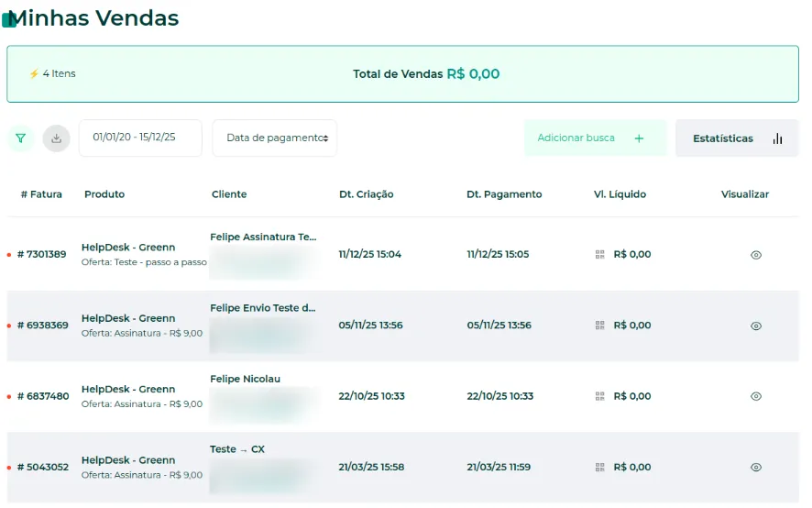Click the Adicionar busca button
Image resolution: width=812 pixels, height=508 pixels.
pyautogui.click(x=595, y=138)
